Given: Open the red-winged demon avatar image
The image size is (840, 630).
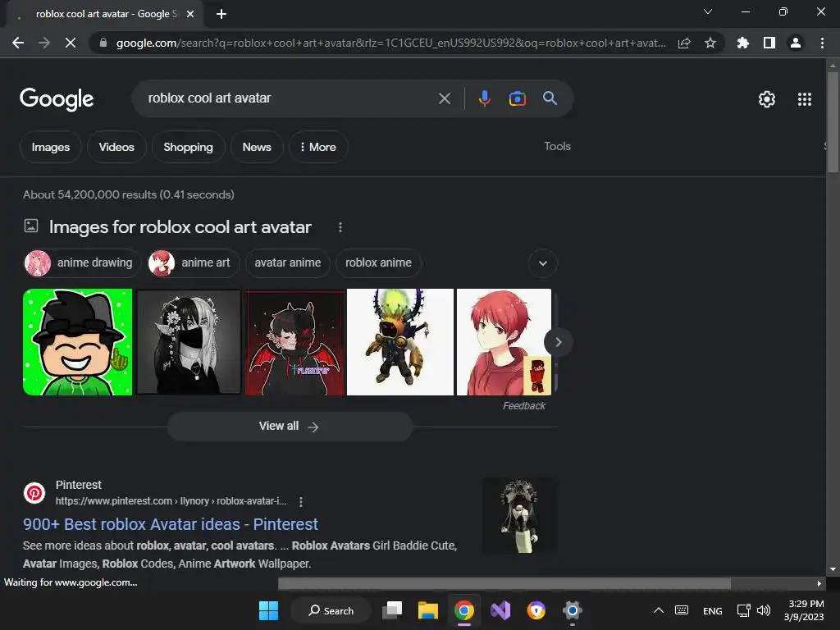Looking at the screenshot, I should point(294,342).
